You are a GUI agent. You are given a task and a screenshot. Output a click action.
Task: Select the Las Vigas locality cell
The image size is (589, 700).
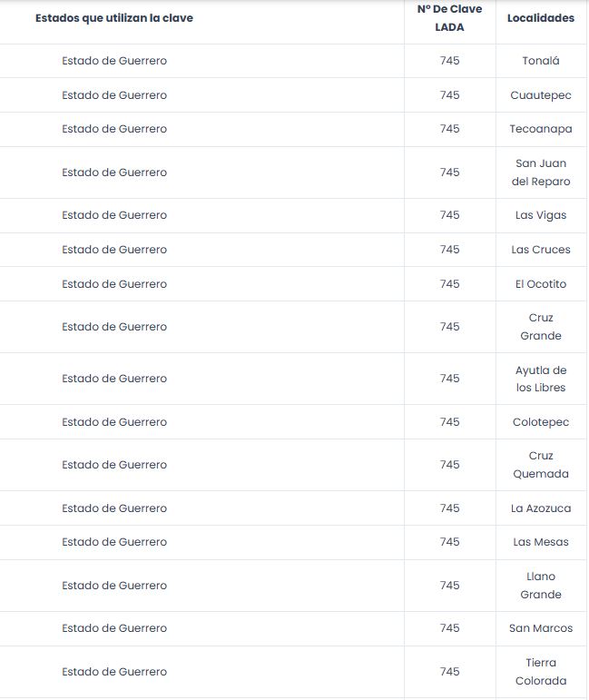click(541, 215)
